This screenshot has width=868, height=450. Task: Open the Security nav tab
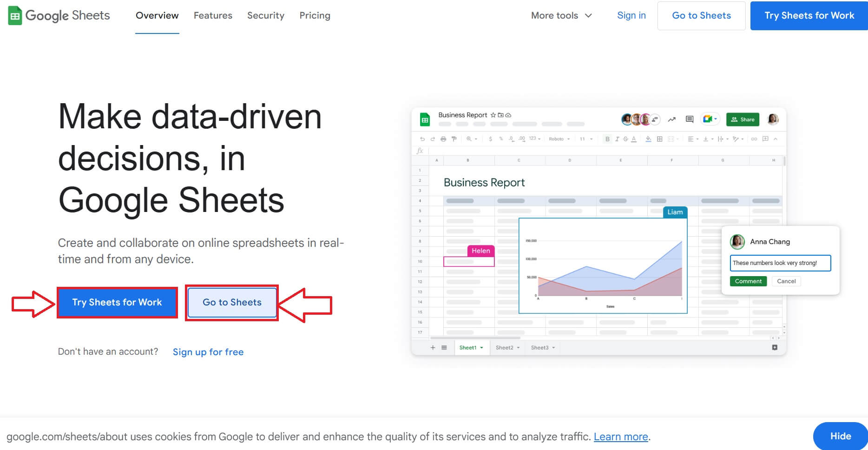(x=266, y=15)
